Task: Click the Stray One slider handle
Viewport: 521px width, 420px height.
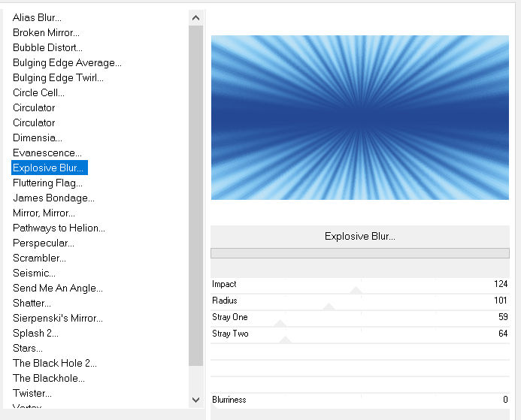Action: [x=280, y=322]
